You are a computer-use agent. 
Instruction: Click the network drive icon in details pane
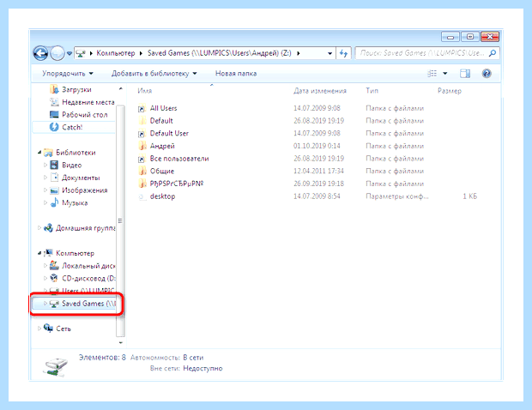tap(55, 366)
